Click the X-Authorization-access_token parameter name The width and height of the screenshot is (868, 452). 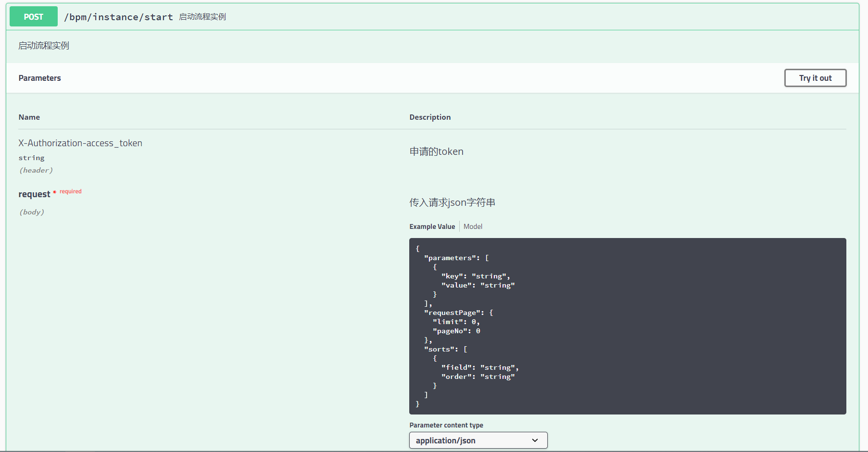click(80, 143)
